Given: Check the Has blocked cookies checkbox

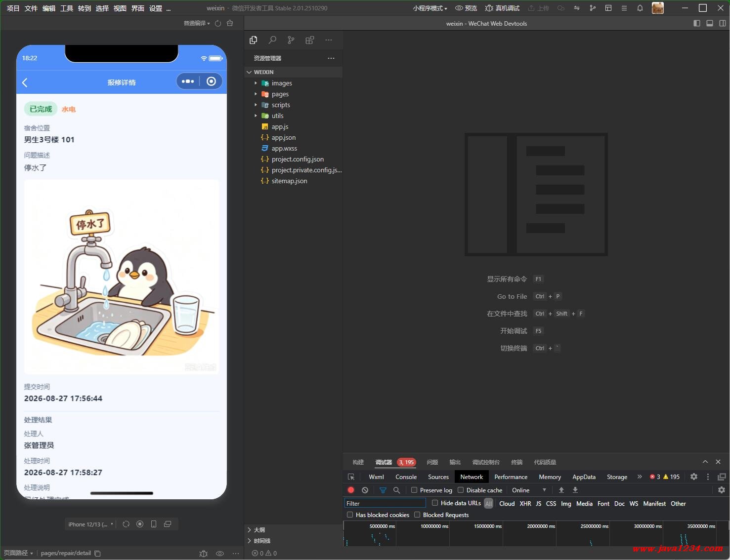Looking at the screenshot, I should (x=350, y=515).
